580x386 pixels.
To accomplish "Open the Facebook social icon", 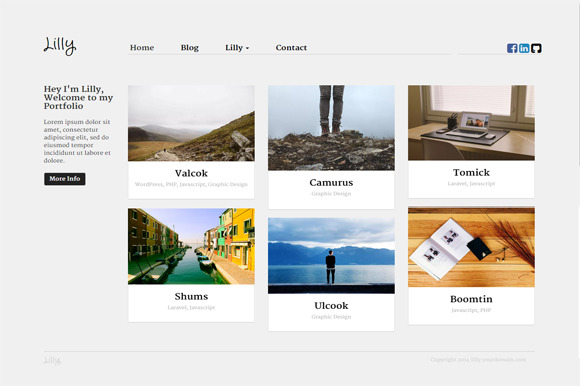I will tap(512, 48).
